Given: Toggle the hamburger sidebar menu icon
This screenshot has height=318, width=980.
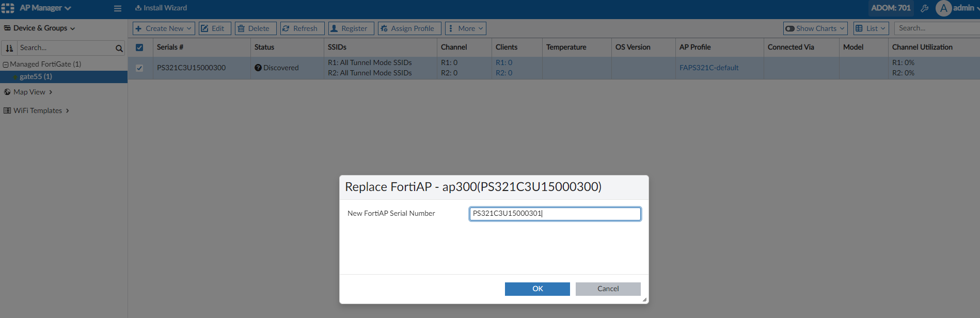Looking at the screenshot, I should tap(118, 8).
